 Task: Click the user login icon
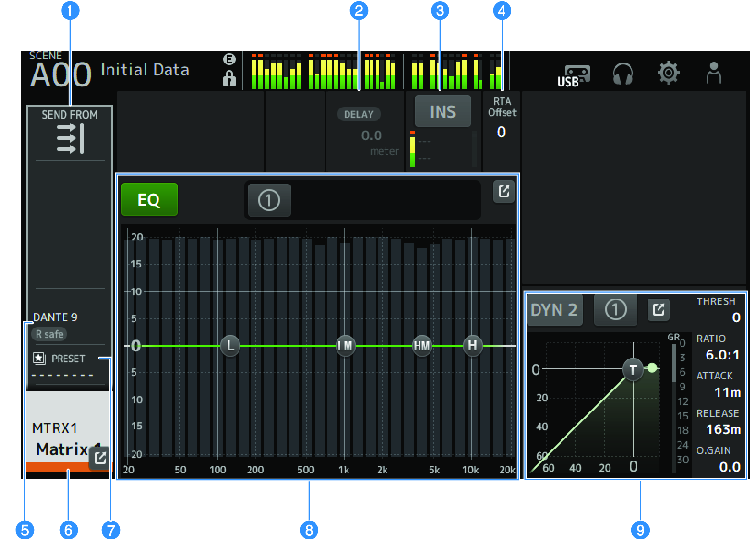[713, 73]
